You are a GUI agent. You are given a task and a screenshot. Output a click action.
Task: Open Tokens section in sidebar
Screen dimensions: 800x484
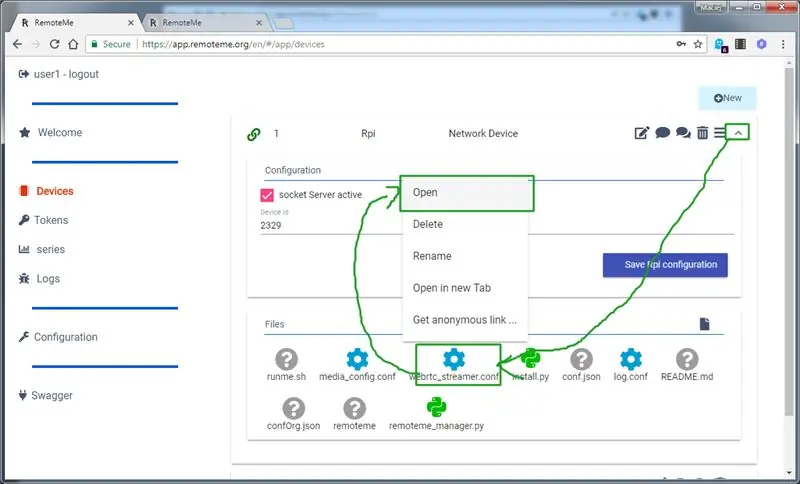(x=43, y=220)
